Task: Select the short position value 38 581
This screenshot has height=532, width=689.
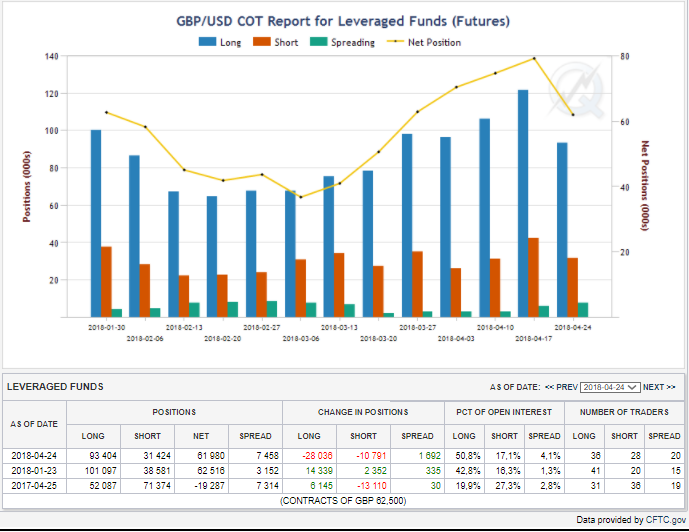Action: pyautogui.click(x=157, y=470)
